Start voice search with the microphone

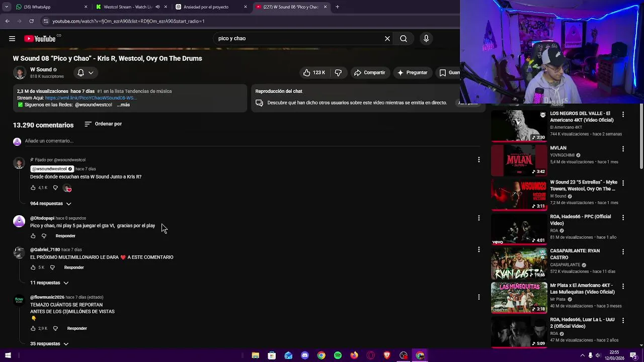coord(426,38)
